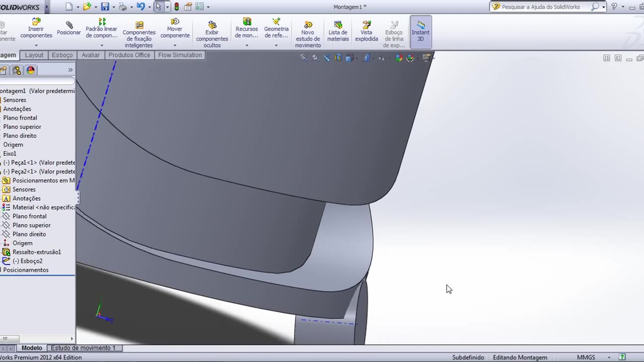
Task: Click Exibir componentes ocultos
Action: coord(212,34)
